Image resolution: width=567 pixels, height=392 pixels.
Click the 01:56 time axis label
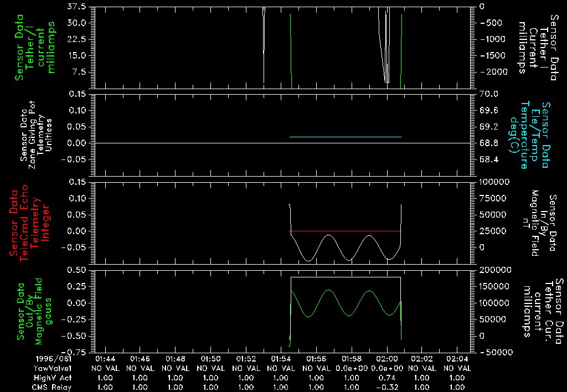[316, 359]
